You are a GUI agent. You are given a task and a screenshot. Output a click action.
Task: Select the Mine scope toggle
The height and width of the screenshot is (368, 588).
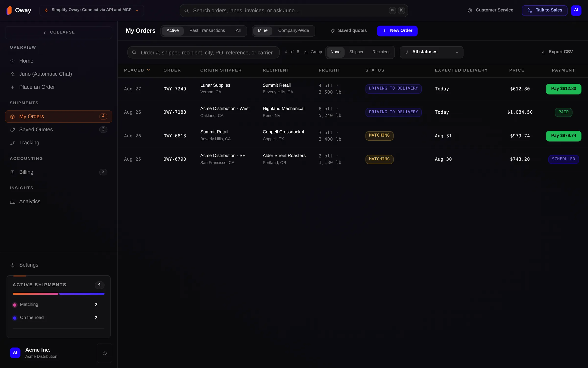coord(263,31)
